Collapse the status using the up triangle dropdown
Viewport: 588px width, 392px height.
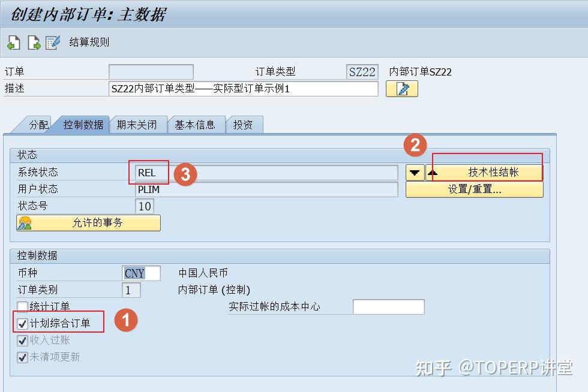(x=433, y=171)
